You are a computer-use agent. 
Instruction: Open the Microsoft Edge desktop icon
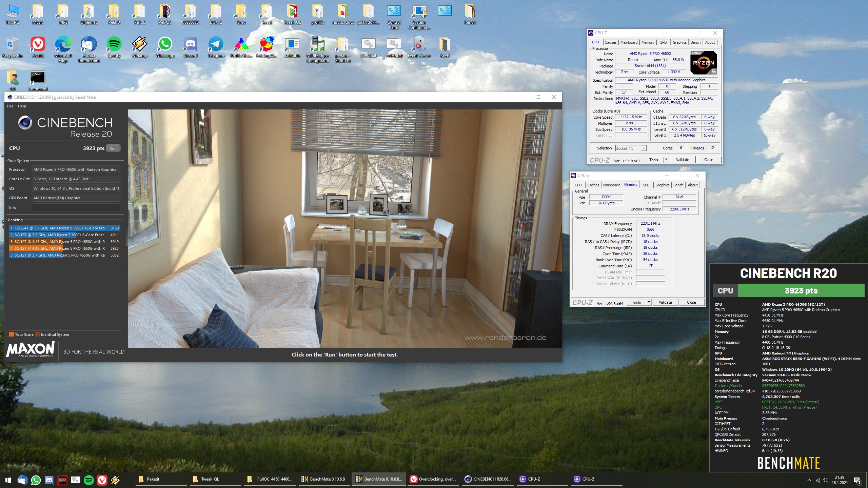coord(63,49)
